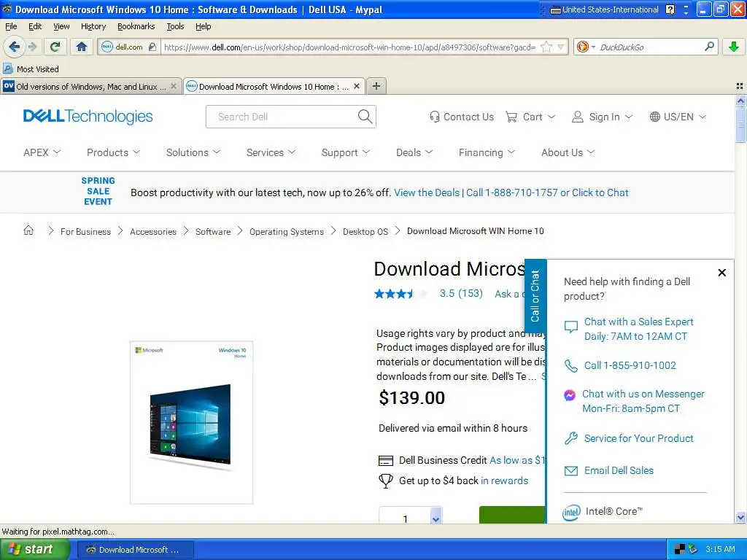Open the URL history dropdown arrow
Screen dimensions: 747x560
(x=561, y=47)
